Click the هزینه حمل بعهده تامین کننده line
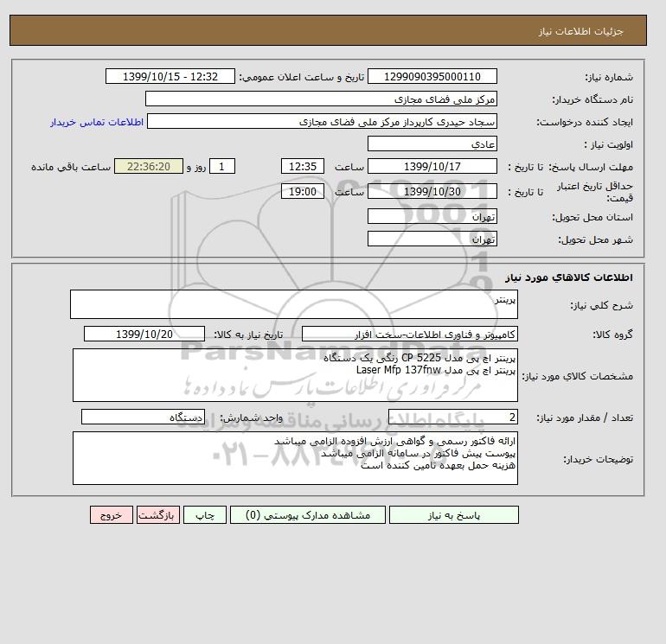Screen dimensions: 666x644 click(x=438, y=465)
